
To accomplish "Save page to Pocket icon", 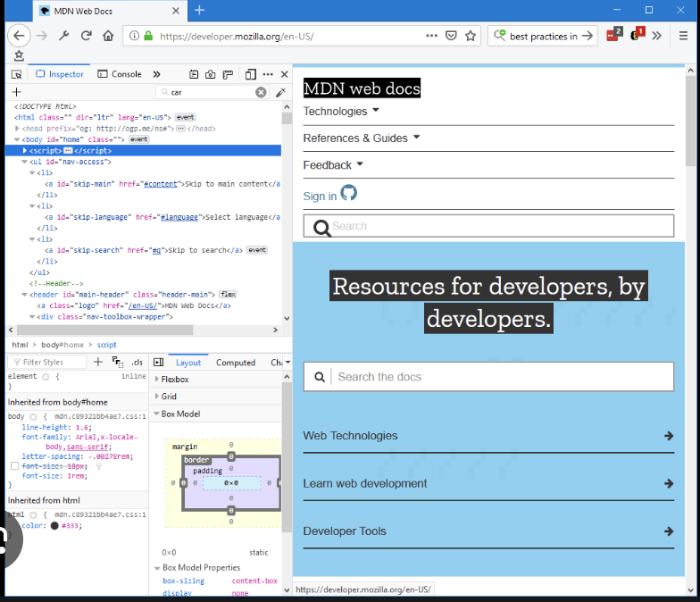I will 452,36.
